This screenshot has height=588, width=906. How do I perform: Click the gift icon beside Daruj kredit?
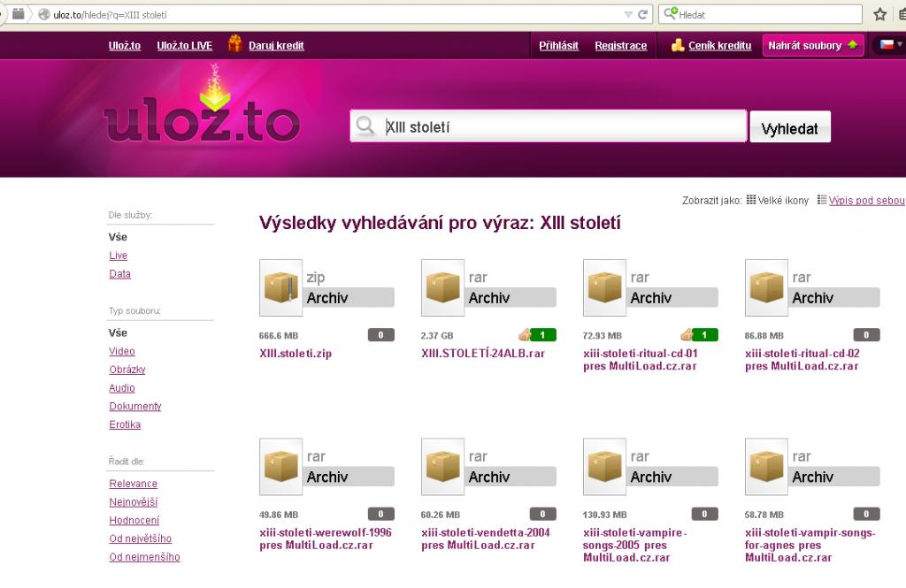pyautogui.click(x=234, y=43)
